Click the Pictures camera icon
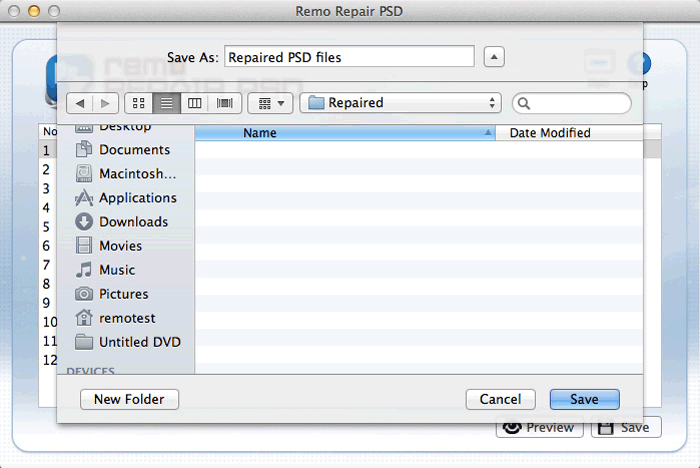This screenshot has width=700, height=468. click(x=84, y=294)
